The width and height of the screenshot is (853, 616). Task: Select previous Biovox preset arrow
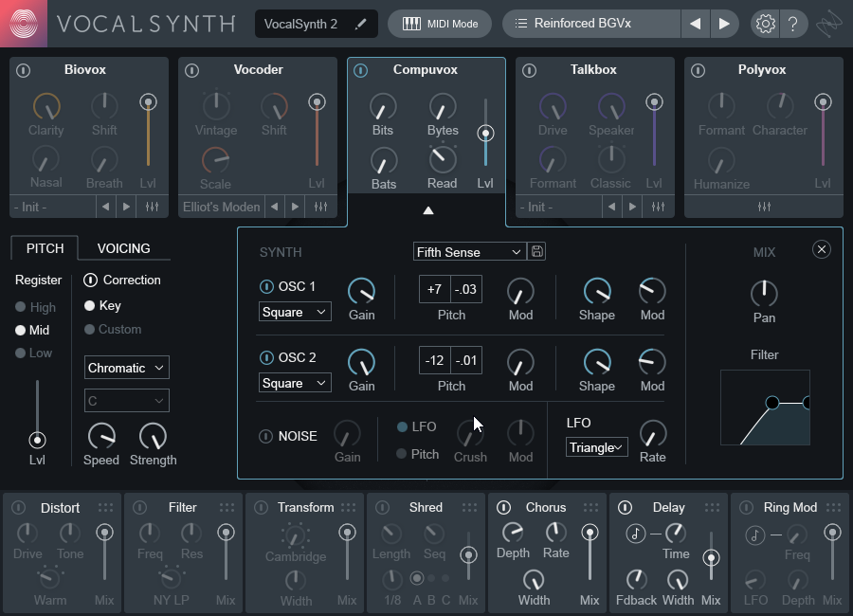pyautogui.click(x=105, y=207)
